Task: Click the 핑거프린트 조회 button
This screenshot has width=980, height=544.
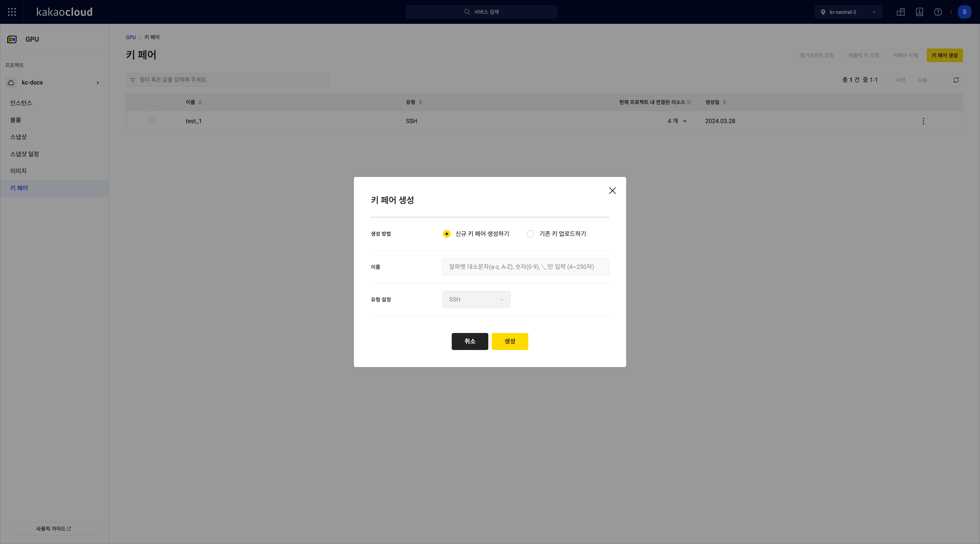Action: pyautogui.click(x=817, y=55)
